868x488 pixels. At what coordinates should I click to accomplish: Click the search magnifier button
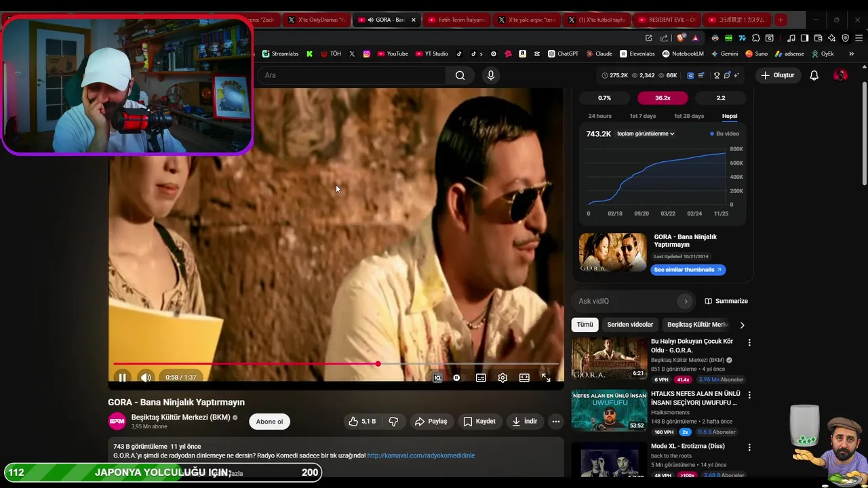(460, 75)
